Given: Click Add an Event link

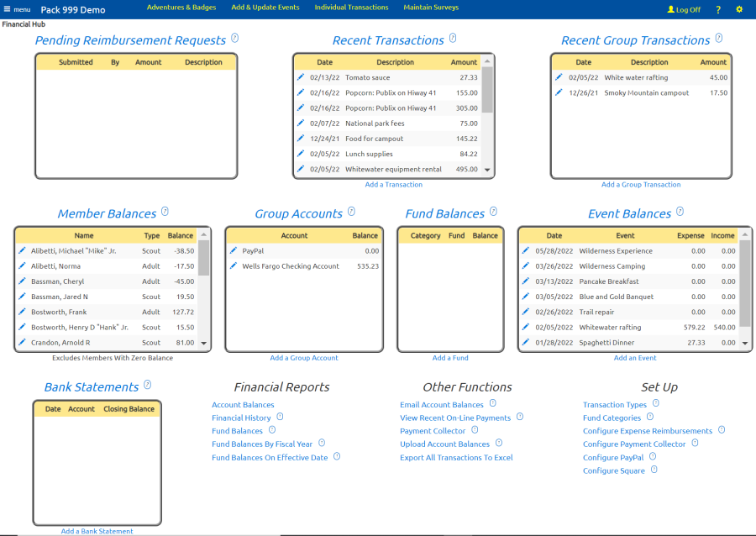Looking at the screenshot, I should point(634,358).
